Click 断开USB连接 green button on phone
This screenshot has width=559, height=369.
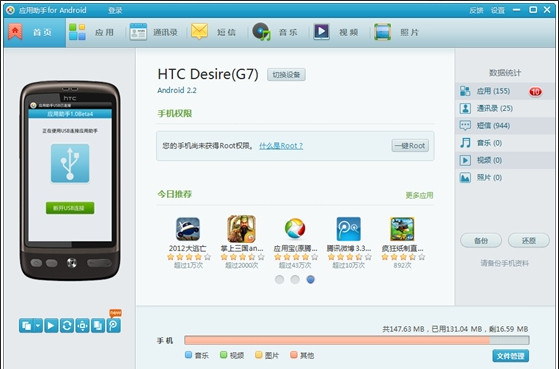tap(70, 208)
